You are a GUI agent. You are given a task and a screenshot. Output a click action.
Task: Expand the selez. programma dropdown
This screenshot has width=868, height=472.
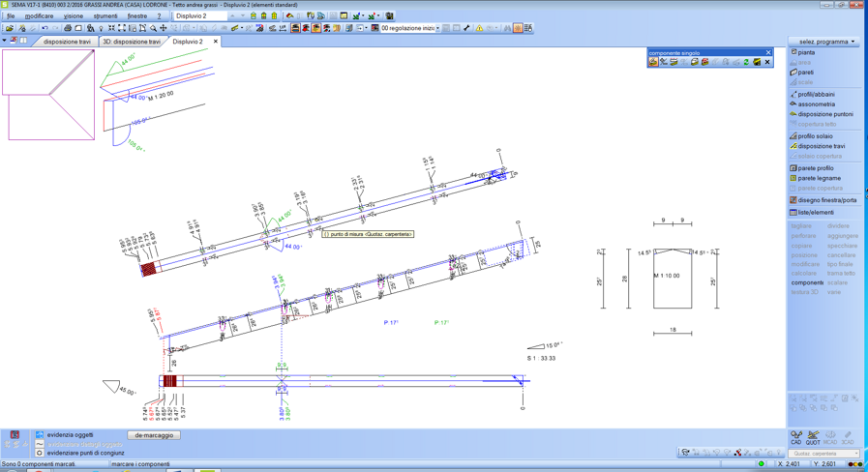[x=823, y=42]
